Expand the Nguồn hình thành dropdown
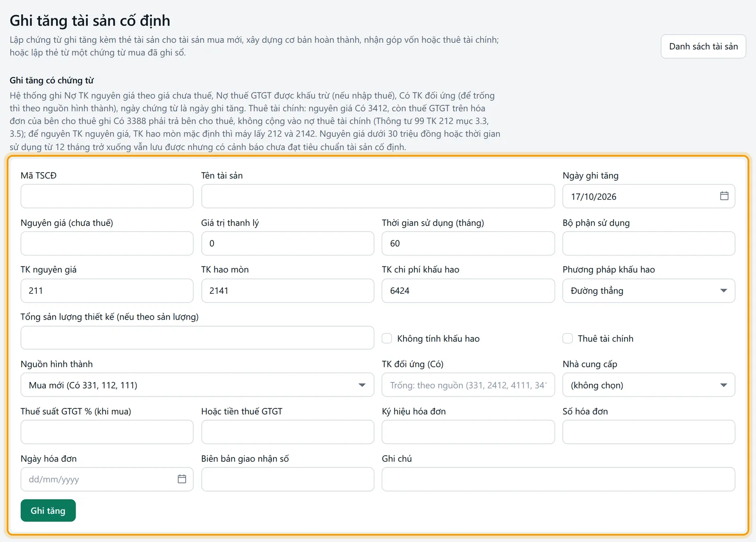Screen dimensions: 756x542 [197, 385]
